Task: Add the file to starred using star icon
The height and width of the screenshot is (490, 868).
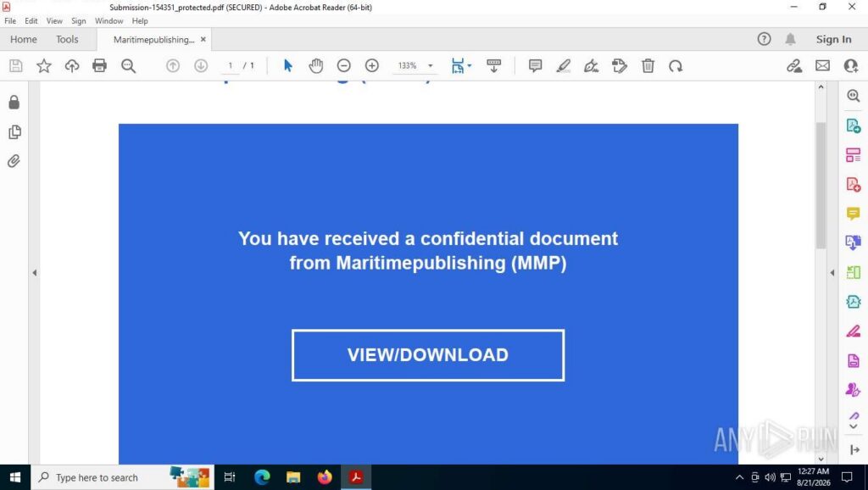Action: [44, 66]
